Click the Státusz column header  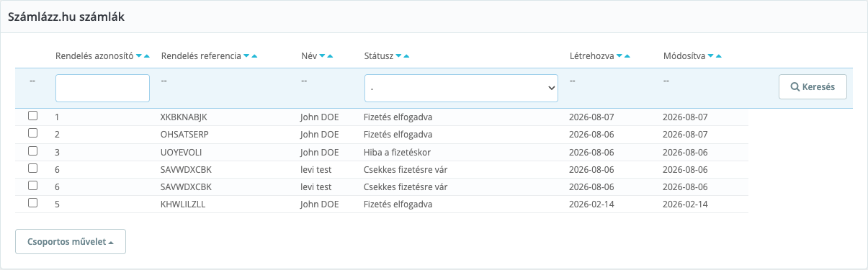click(x=379, y=55)
